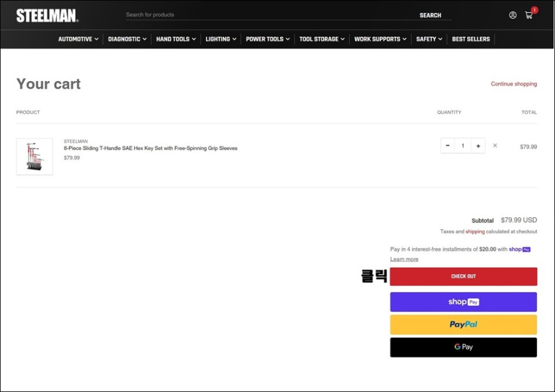
Task: Click the STEELMAN brand label above product name
Action: click(x=76, y=141)
